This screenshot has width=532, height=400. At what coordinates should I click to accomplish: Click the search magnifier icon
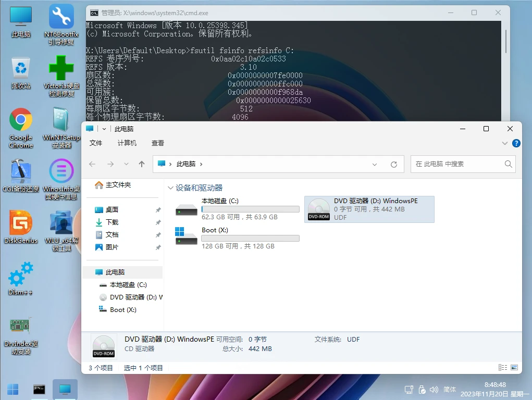pyautogui.click(x=508, y=164)
